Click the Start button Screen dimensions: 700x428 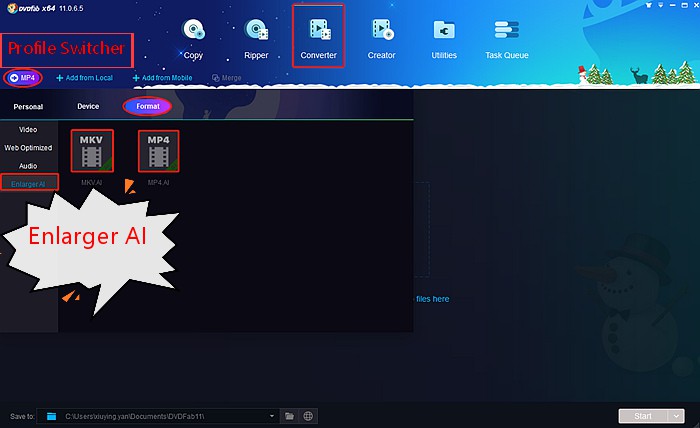[643, 416]
